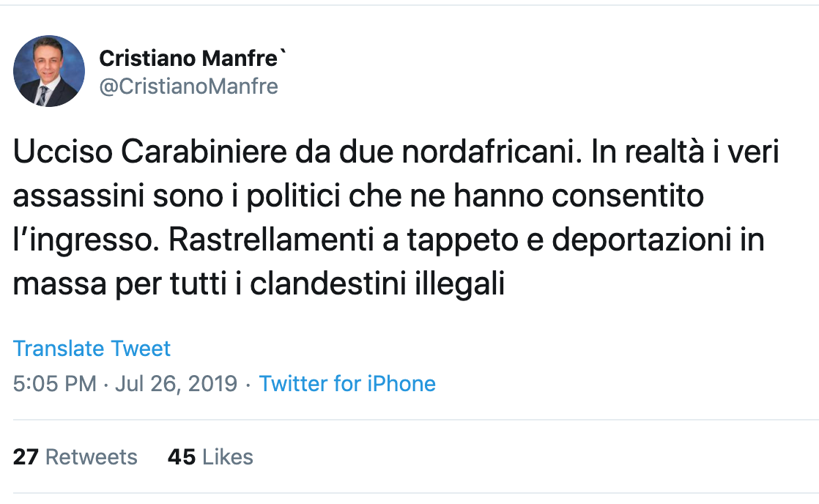Click the @CristianoManfre handle
Viewport: 819px width, 504px height.
188,86
